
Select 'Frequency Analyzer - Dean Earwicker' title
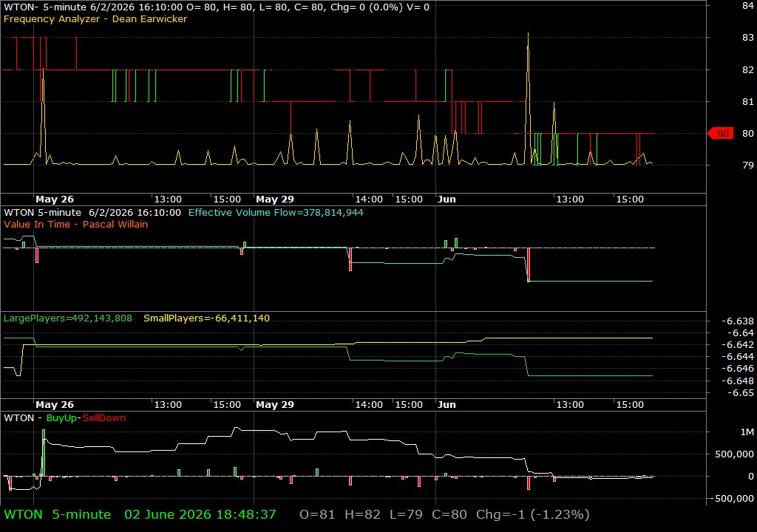pos(95,18)
